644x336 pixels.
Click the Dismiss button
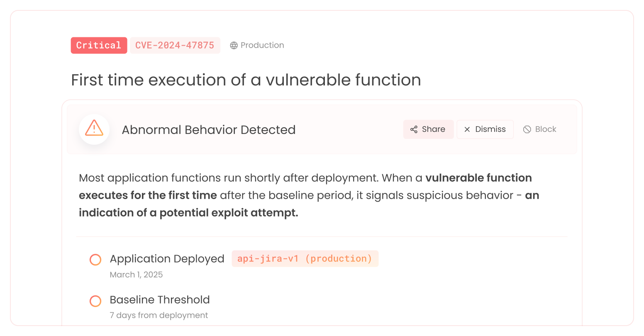[x=485, y=129]
